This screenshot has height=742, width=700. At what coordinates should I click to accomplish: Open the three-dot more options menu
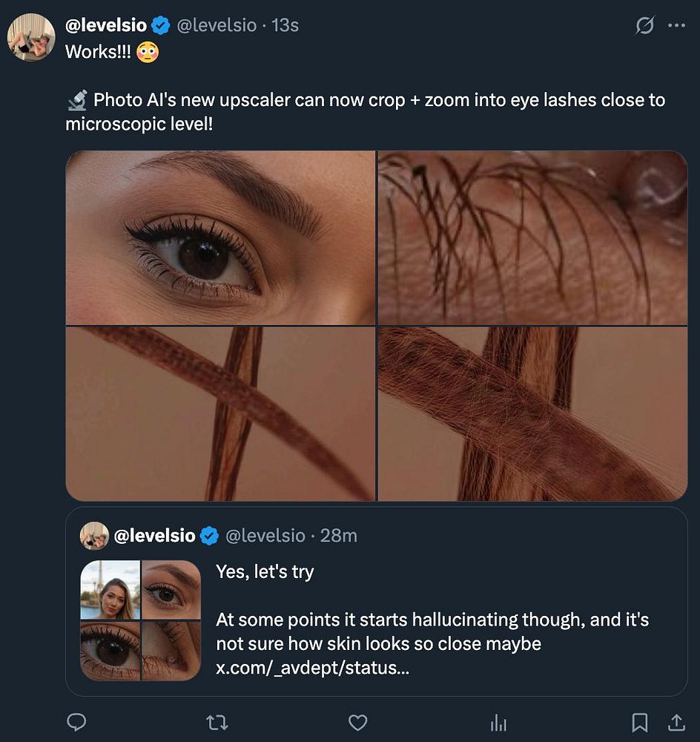(x=676, y=25)
